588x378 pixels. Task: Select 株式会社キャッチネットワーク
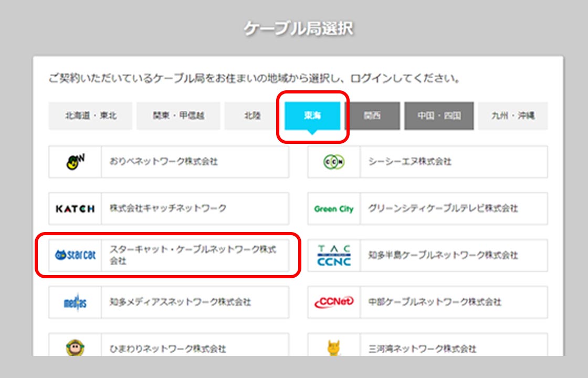coord(169,209)
